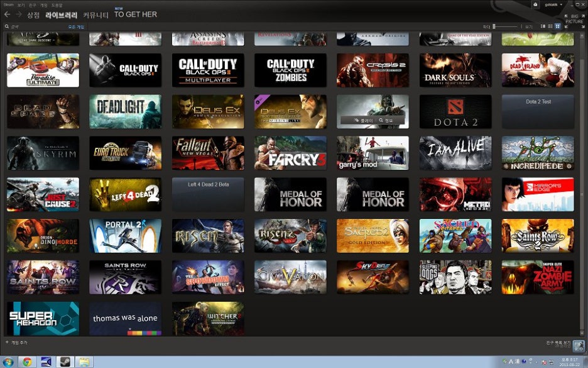This screenshot has height=368, width=588.
Task: Go back with the left arrow
Action: [7, 14]
